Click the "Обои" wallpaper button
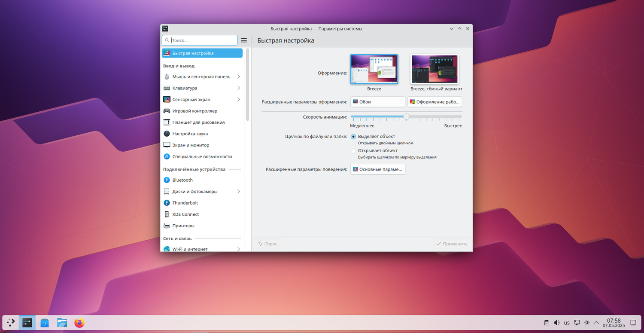 click(378, 102)
